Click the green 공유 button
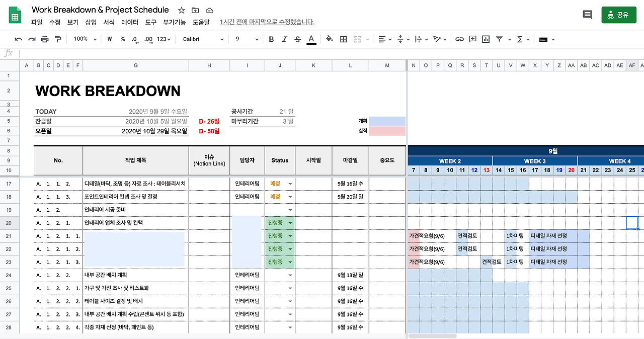 point(619,15)
